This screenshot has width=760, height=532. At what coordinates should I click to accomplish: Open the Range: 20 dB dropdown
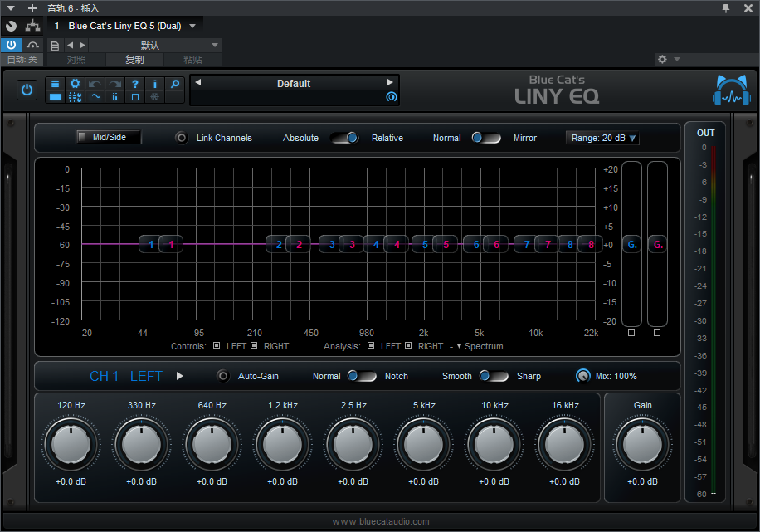click(x=602, y=139)
